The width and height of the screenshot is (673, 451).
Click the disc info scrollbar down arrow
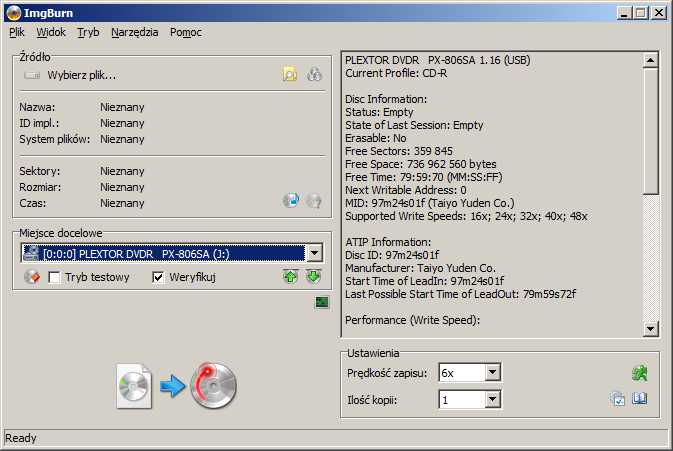tap(651, 329)
